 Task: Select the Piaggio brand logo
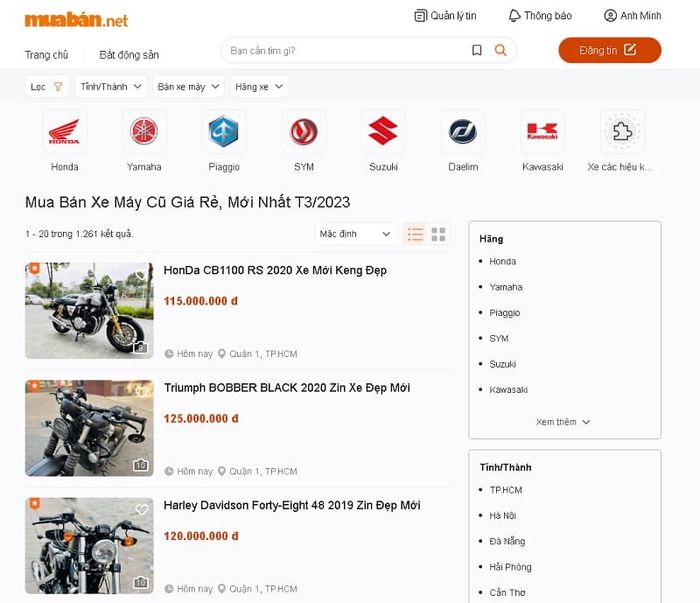click(x=224, y=132)
